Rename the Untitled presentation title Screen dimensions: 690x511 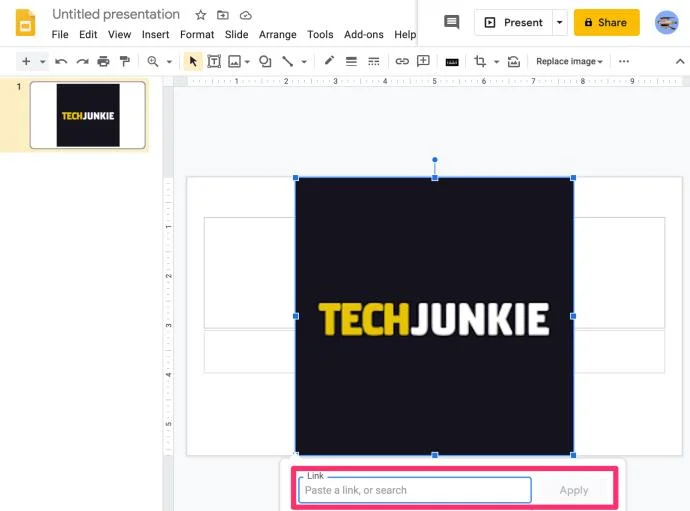(116, 15)
